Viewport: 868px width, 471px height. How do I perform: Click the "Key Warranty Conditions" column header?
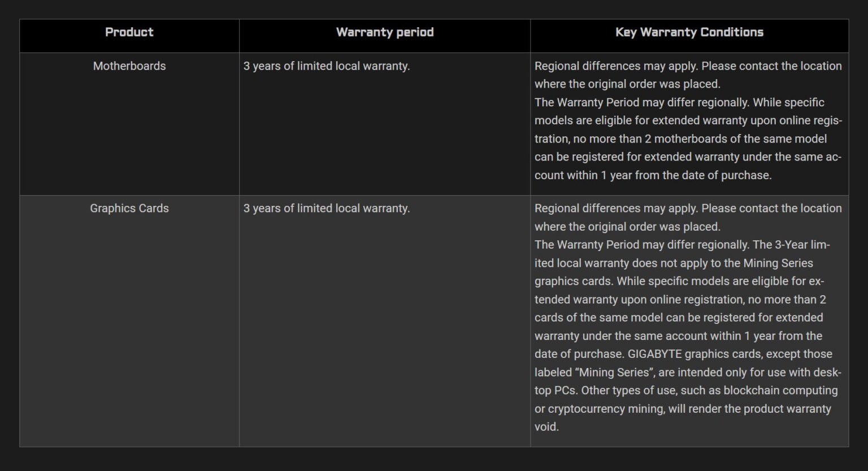[x=689, y=32]
